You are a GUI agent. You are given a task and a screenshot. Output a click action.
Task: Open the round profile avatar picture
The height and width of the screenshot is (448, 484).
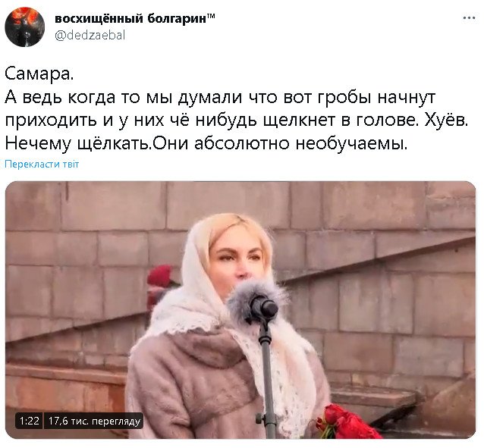click(x=25, y=27)
